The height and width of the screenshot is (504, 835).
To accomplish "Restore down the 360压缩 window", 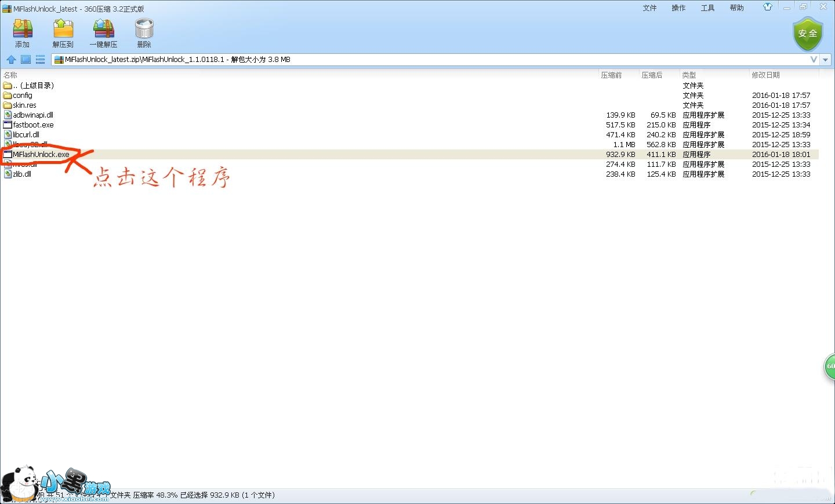I will click(804, 8).
